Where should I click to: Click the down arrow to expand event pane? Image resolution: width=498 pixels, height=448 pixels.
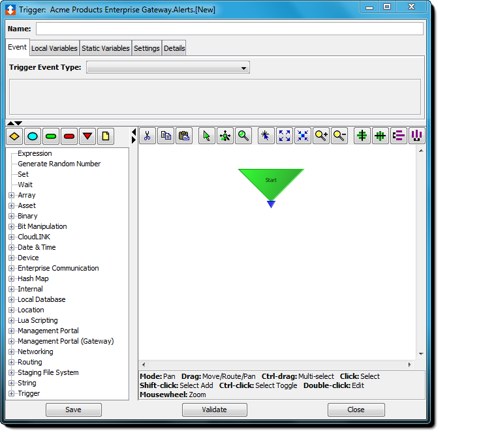[x=18, y=123]
